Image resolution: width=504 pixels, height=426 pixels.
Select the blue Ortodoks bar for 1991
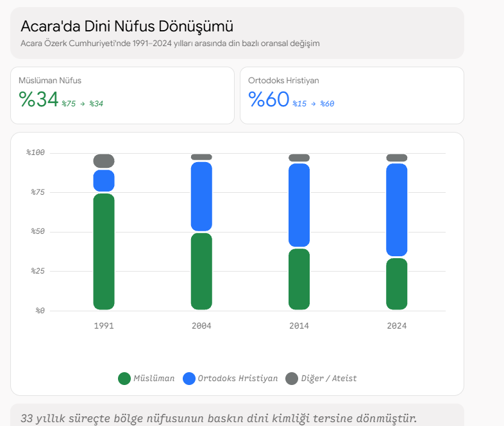click(x=104, y=181)
